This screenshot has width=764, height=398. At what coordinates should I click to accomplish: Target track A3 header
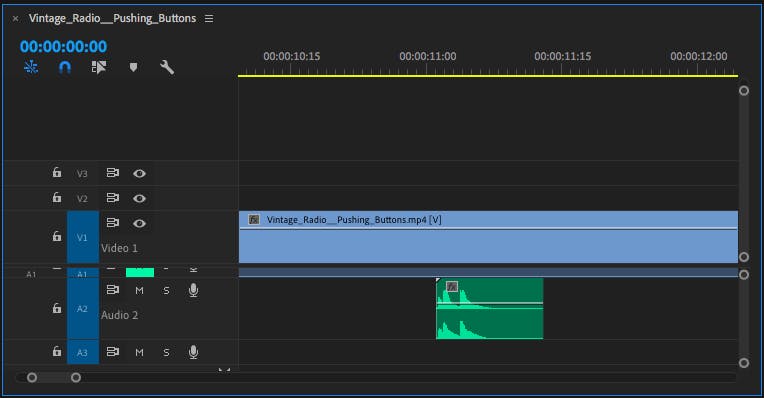(x=83, y=352)
